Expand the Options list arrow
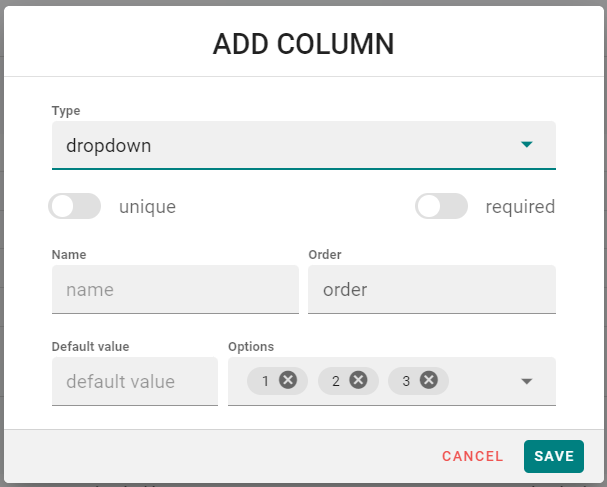Screen dimensions: 607x487 [527, 381]
